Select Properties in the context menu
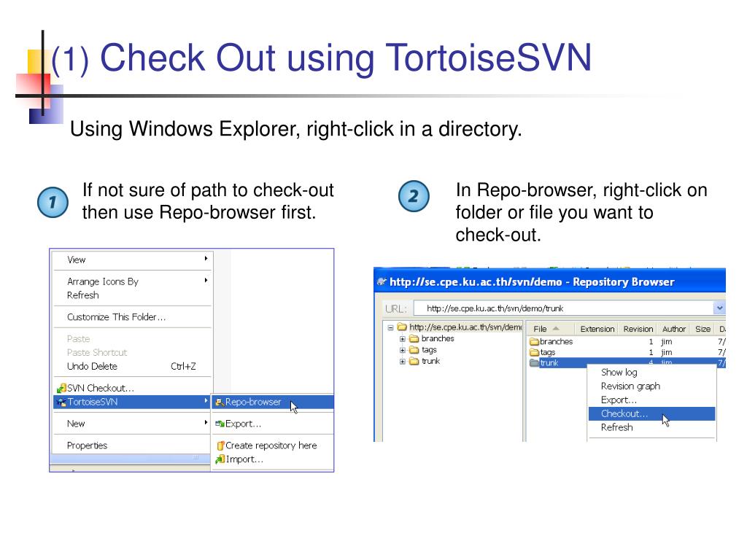 [x=133, y=446]
